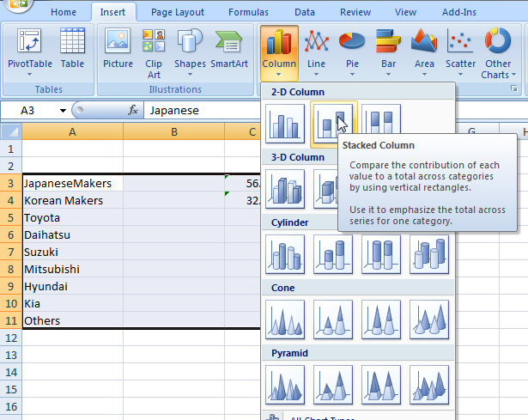
Task: Choose 3-D Cylinder chart
Action: (x=429, y=254)
